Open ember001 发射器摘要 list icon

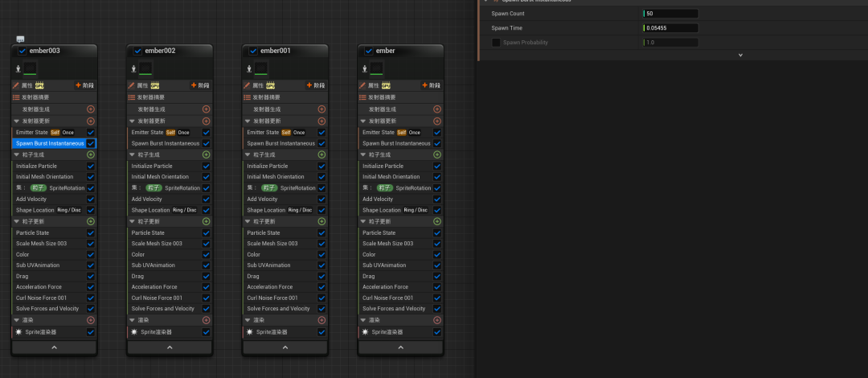[247, 97]
